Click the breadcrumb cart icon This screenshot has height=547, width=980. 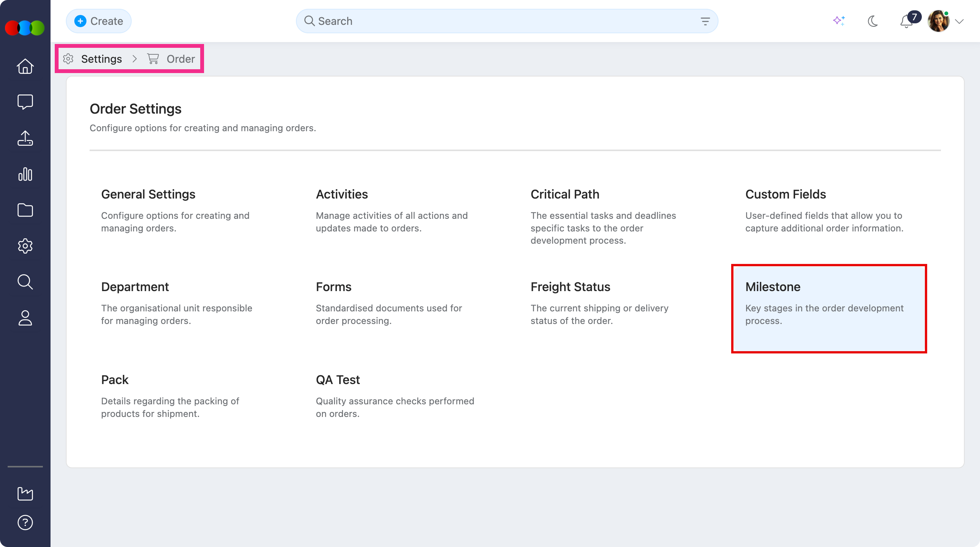click(153, 59)
